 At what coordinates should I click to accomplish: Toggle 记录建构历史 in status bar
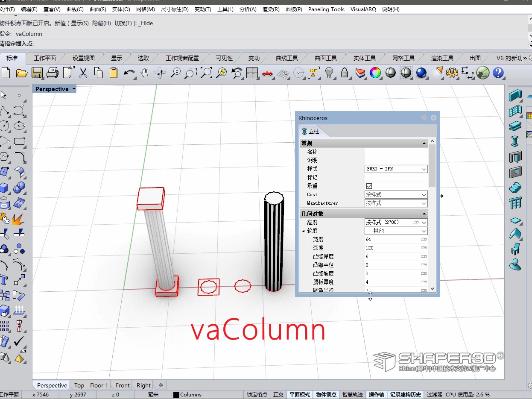(406, 394)
